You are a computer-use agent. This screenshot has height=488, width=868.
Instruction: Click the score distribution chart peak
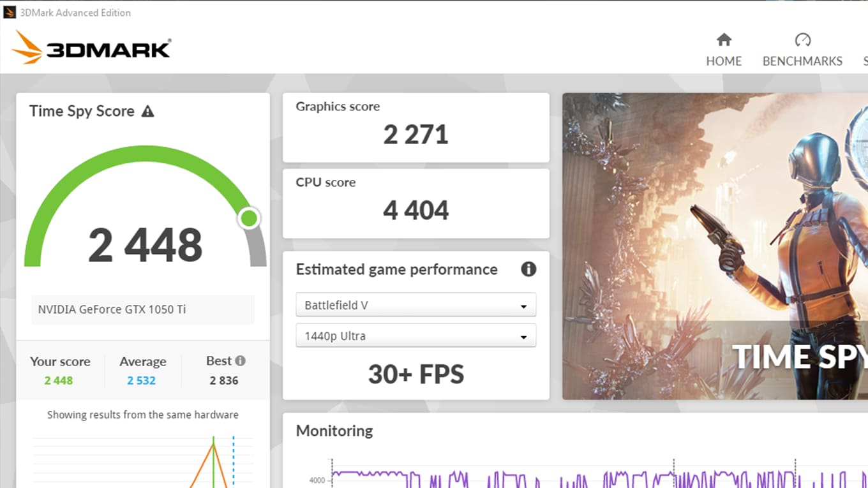[x=214, y=445]
